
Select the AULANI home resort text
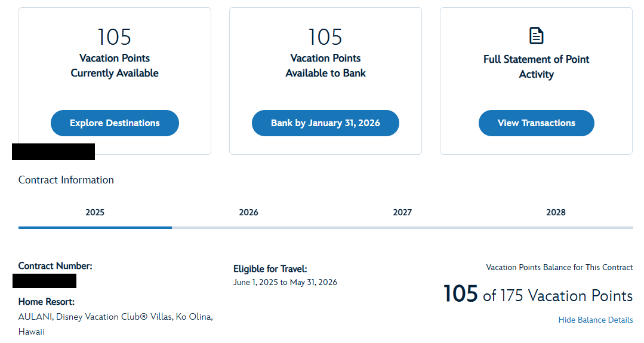pos(115,323)
